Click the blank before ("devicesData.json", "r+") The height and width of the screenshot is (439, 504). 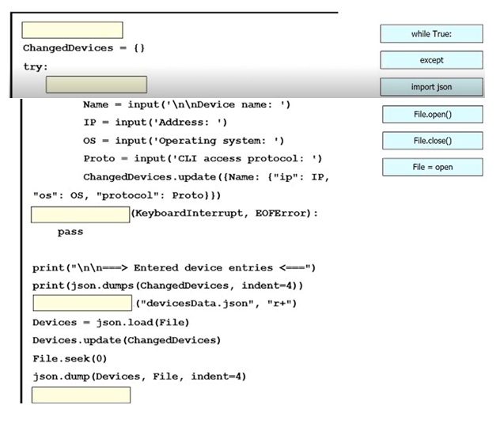[x=82, y=303]
